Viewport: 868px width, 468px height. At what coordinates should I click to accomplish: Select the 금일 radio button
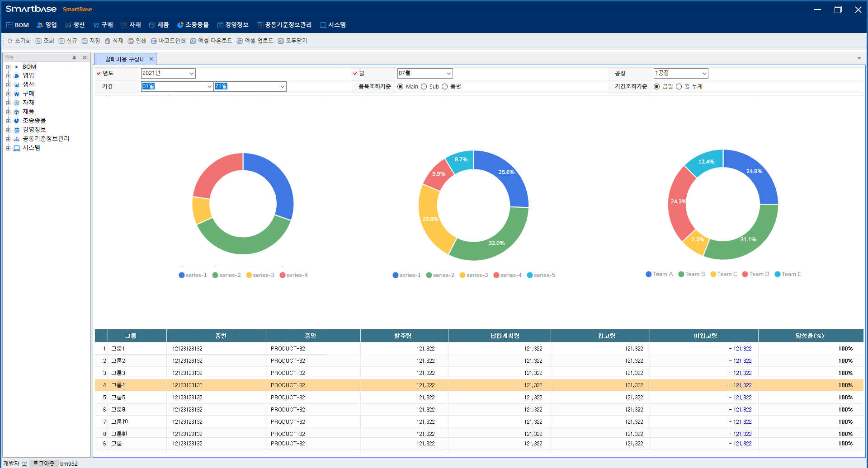[x=656, y=87]
